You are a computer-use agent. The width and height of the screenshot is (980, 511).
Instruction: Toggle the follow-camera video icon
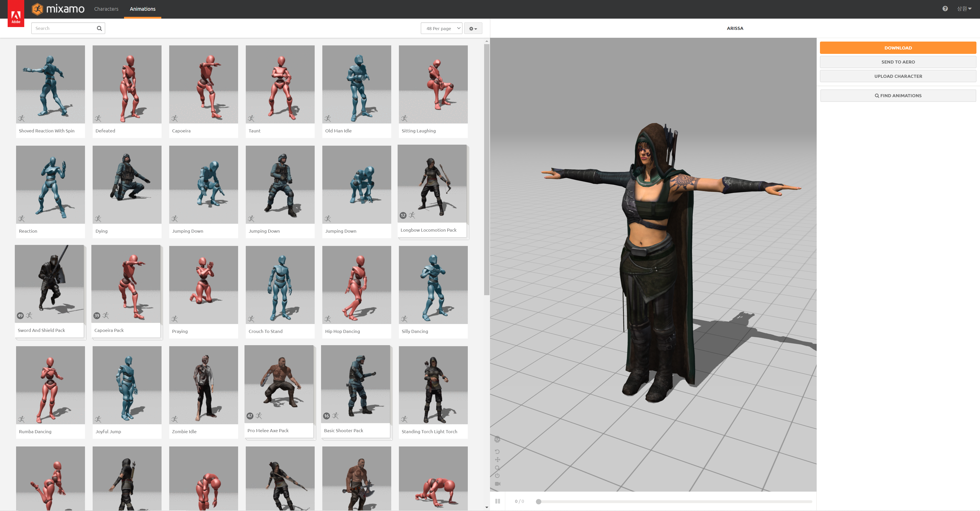pos(498,484)
